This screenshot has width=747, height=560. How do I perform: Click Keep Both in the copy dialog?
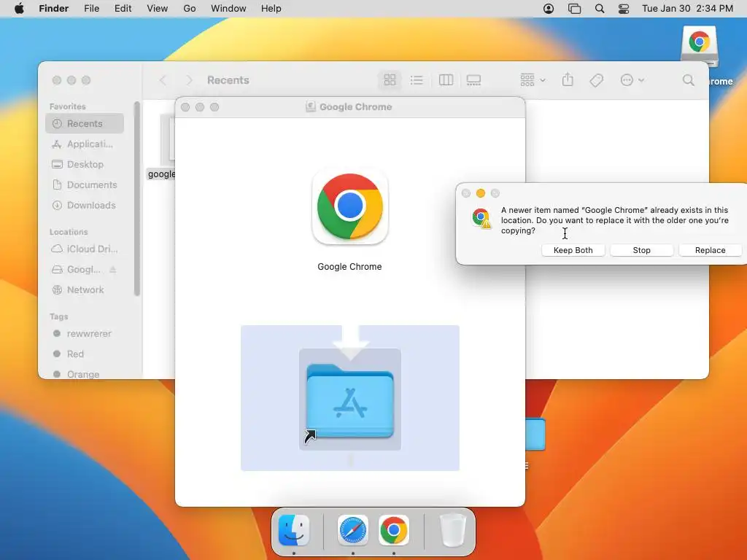pyautogui.click(x=573, y=250)
